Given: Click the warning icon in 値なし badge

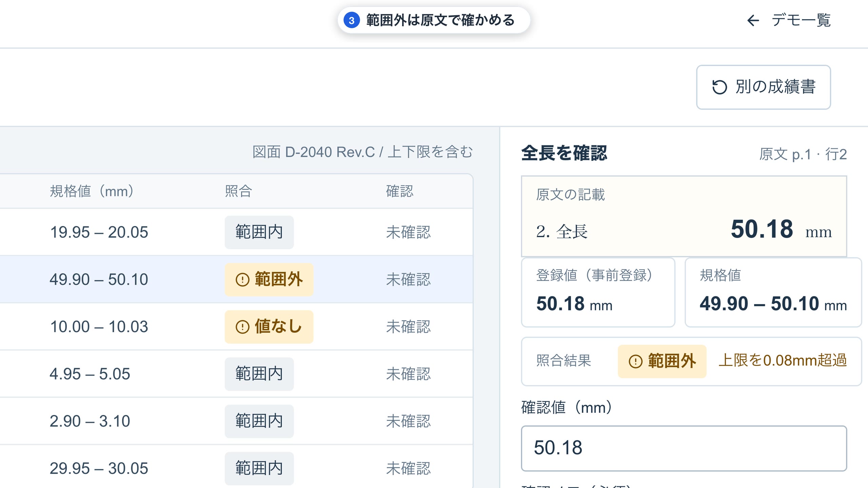Looking at the screenshot, I should coord(242,327).
